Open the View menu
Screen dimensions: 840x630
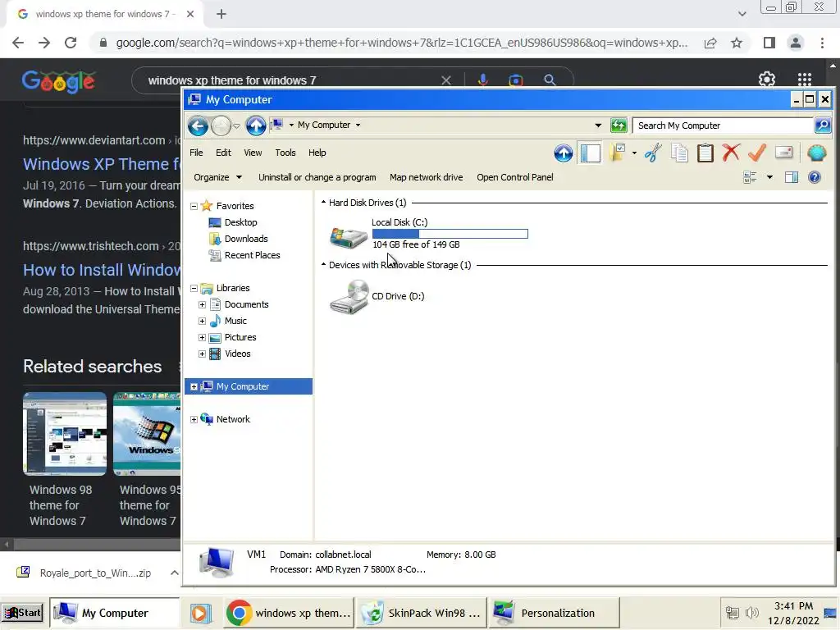click(253, 153)
